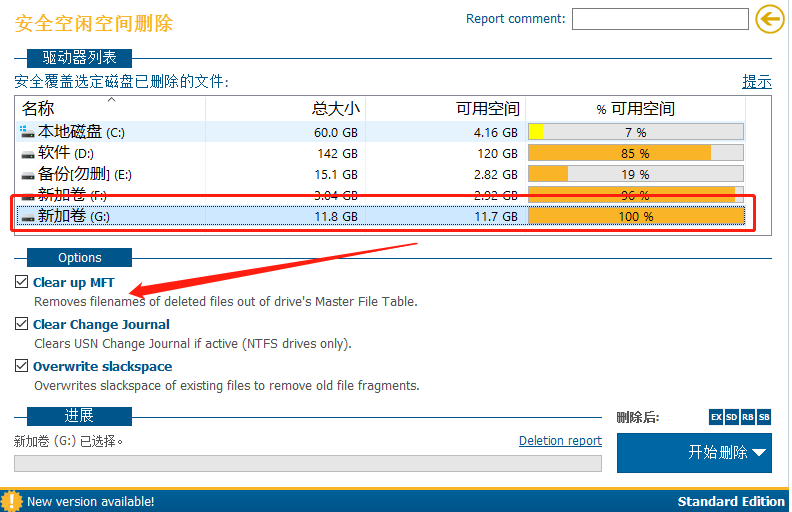Select the EX after-deletion icon
The image size is (792, 512).
pyautogui.click(x=716, y=417)
